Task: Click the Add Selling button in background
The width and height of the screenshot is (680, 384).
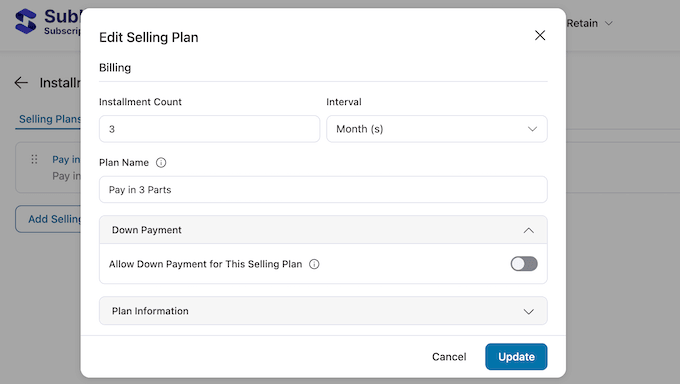Action: point(48,219)
